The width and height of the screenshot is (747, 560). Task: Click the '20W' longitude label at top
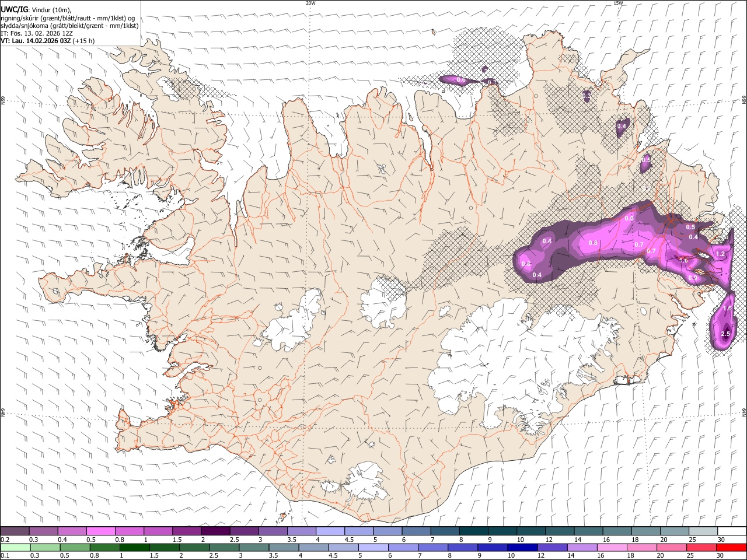tap(310, 3)
